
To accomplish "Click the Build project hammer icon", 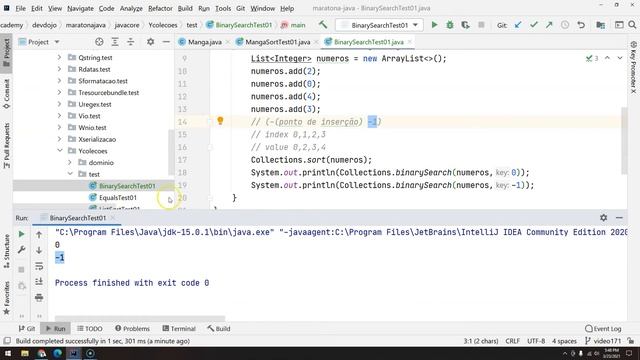I will tap(323, 25).
